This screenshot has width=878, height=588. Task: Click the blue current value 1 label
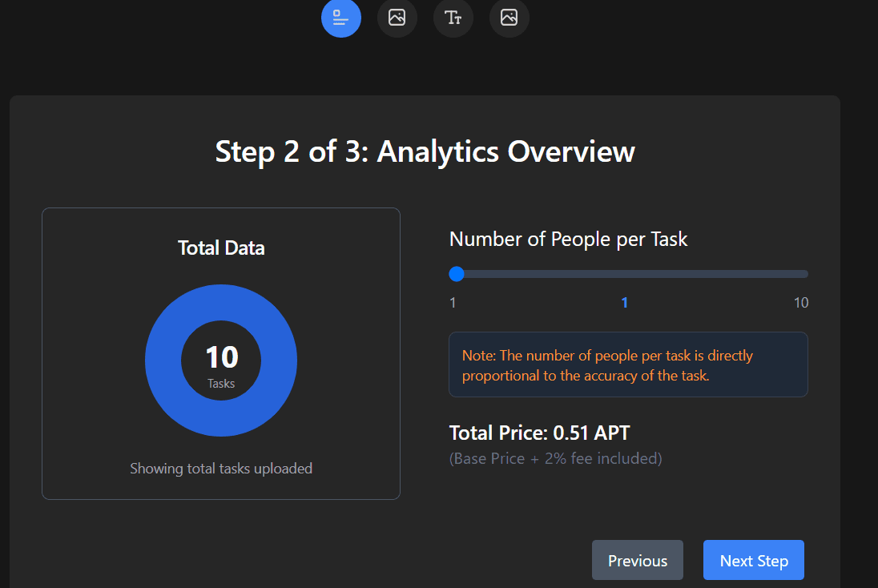624,303
